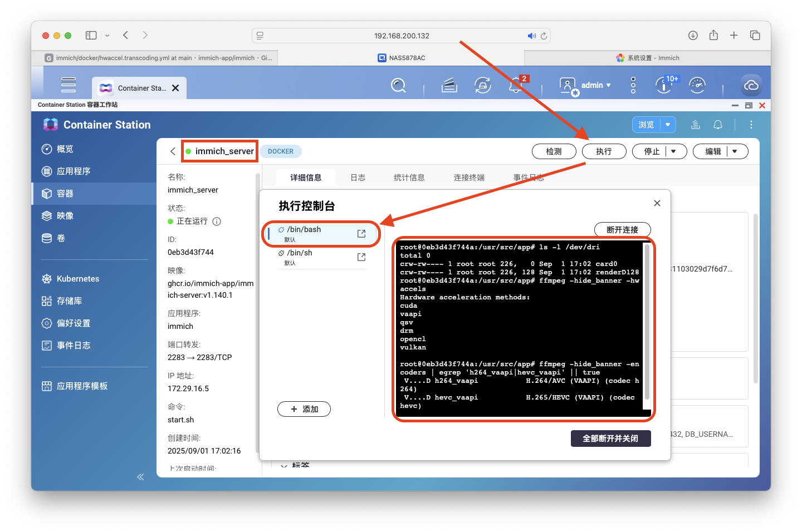Expand the 停止 dropdown arrow
Image resolution: width=802 pixels, height=532 pixels.
tap(674, 151)
